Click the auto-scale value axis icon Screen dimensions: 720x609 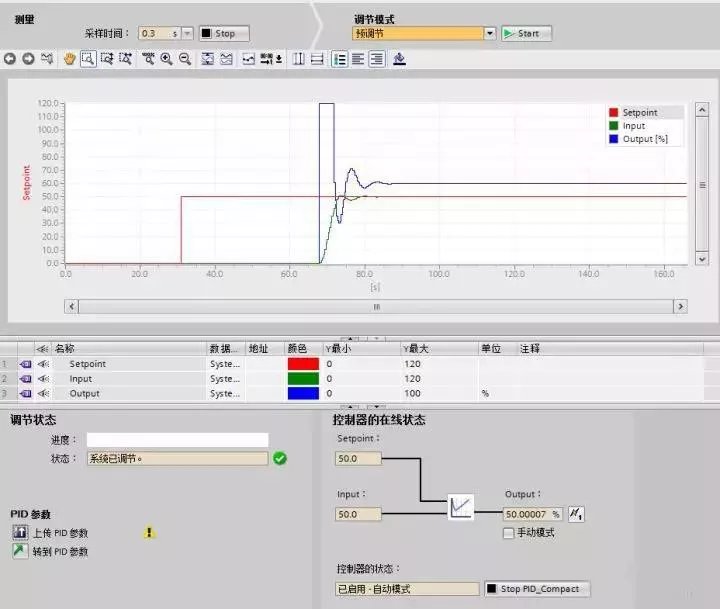(208, 59)
